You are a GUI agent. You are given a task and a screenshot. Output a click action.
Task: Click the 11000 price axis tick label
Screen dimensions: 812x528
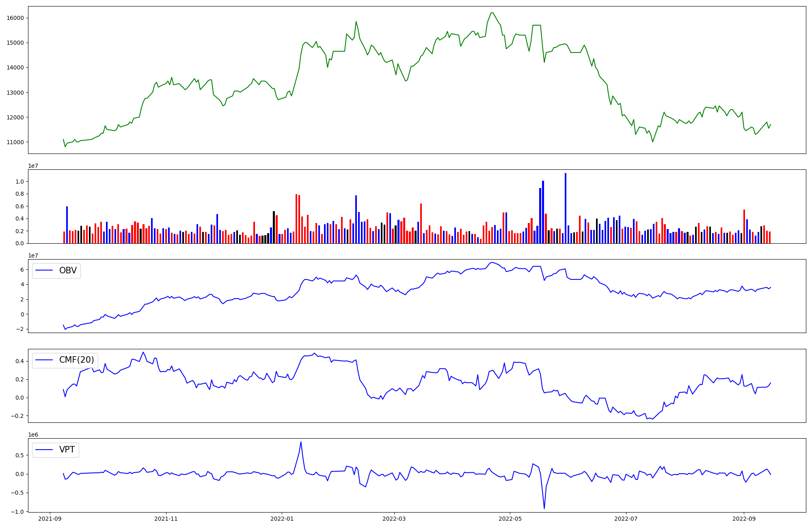(15, 142)
